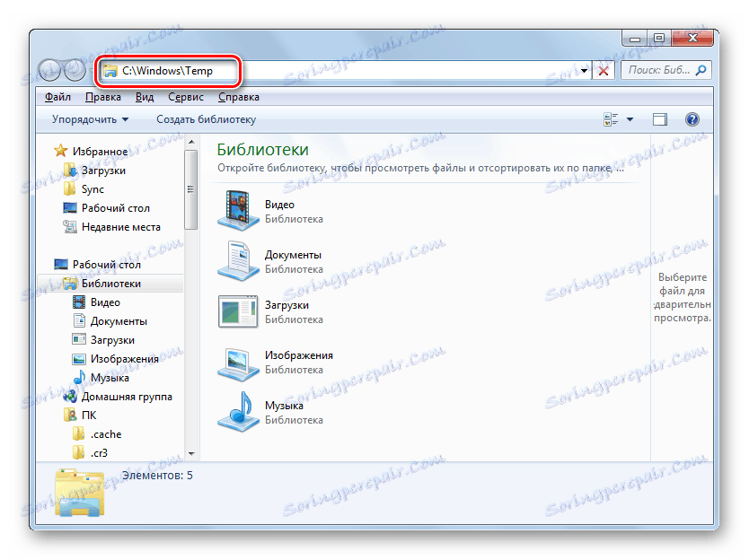Viewport: 749px width, 560px height.
Task: Select the Загрузки library large icon
Action: click(238, 311)
